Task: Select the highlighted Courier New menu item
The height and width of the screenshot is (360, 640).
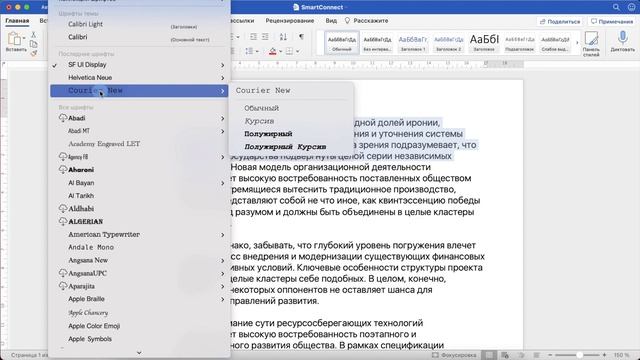Action: [x=139, y=91]
